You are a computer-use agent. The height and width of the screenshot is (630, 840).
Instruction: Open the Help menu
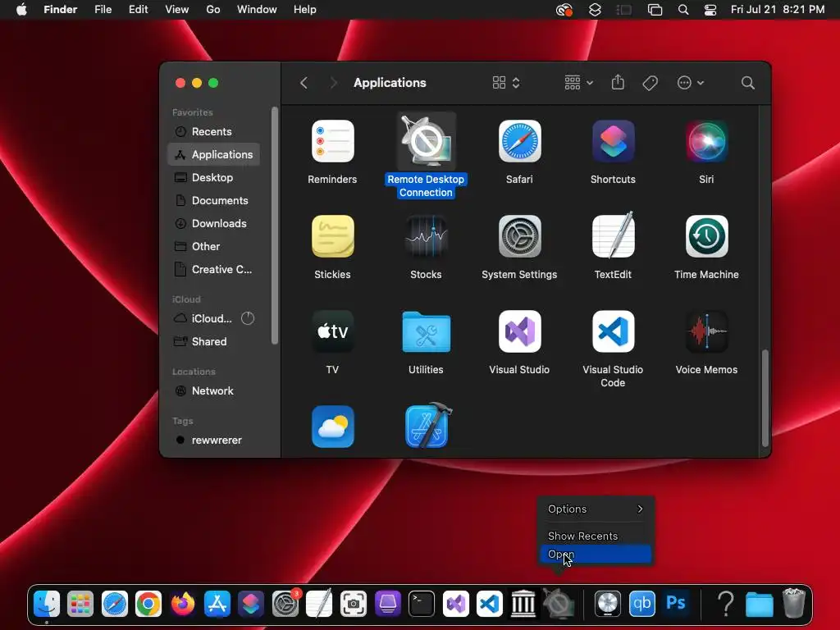(x=305, y=10)
